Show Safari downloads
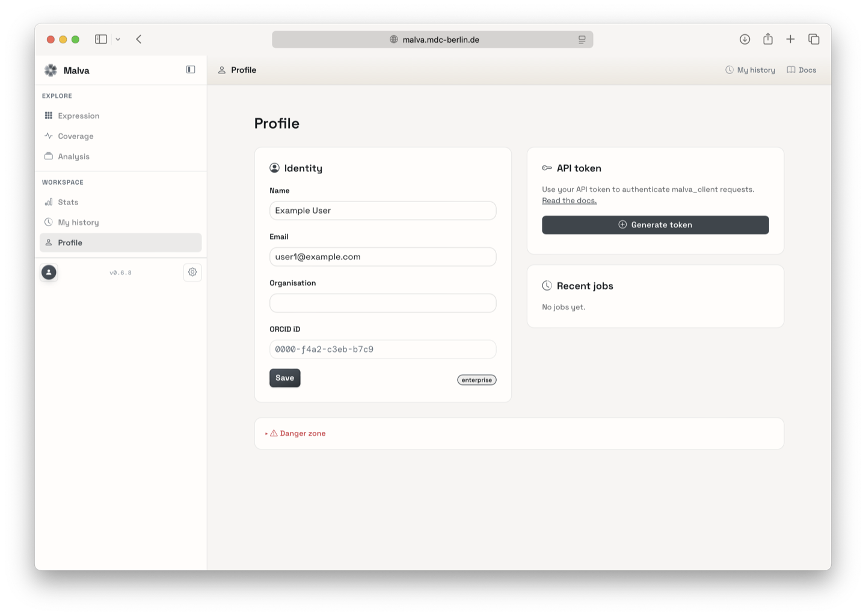The image size is (866, 616). pyautogui.click(x=745, y=39)
